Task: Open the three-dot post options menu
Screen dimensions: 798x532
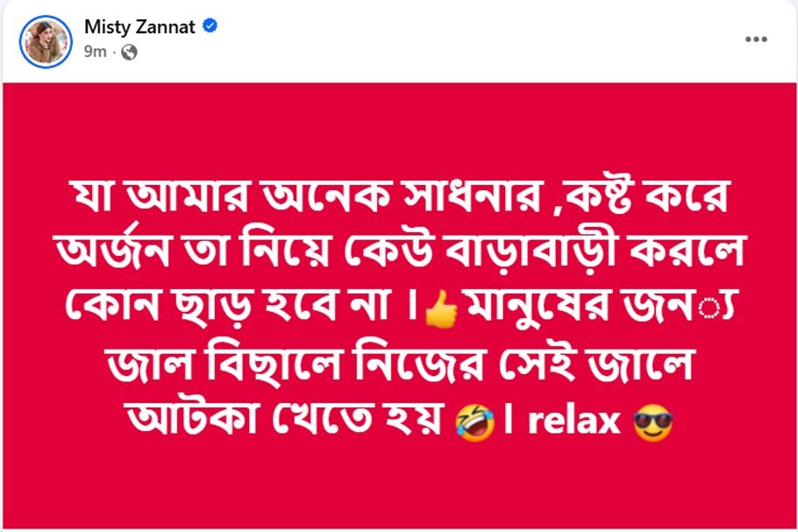Action: (x=756, y=39)
